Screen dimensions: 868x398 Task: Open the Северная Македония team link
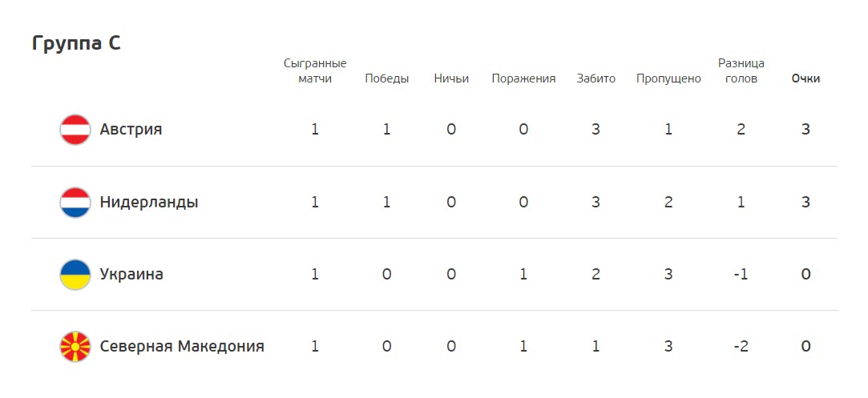[x=182, y=347]
